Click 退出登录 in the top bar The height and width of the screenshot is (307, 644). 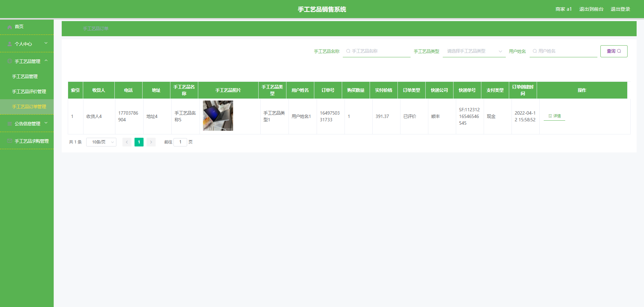[620, 9]
